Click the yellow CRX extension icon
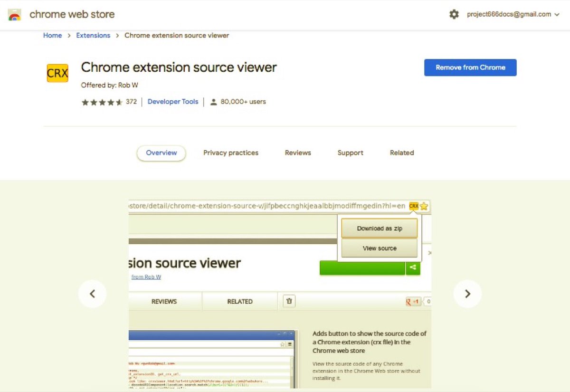The width and height of the screenshot is (570, 392). 57,73
